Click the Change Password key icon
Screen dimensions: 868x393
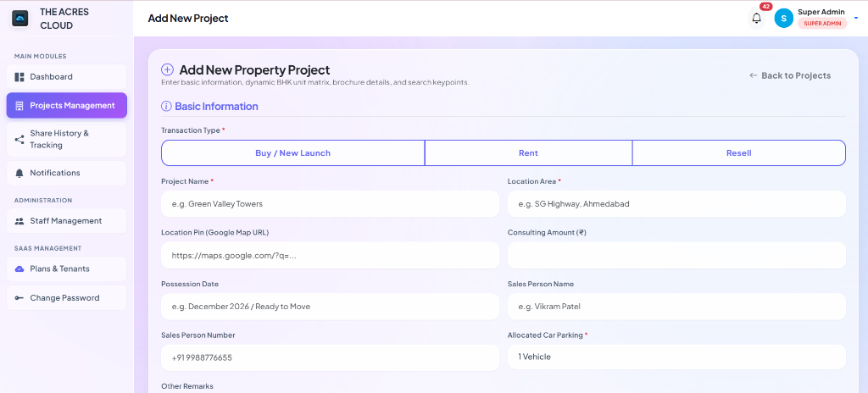pyautogui.click(x=19, y=298)
